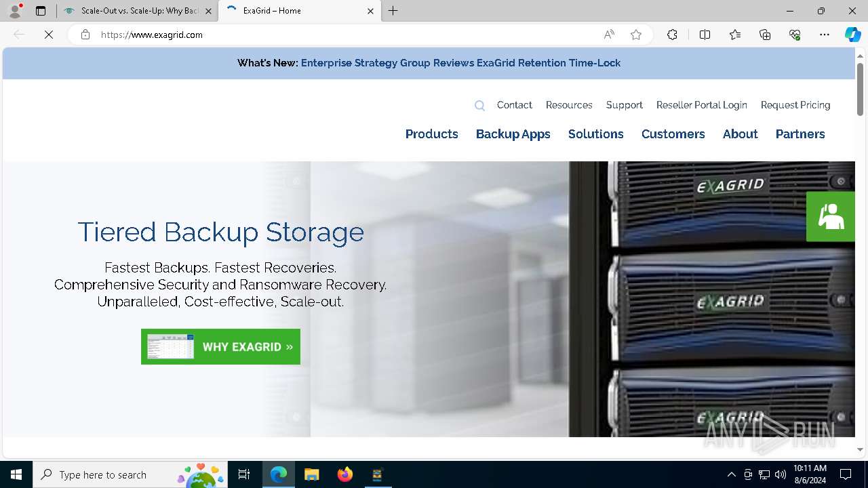Add this page to favorites star

coord(636,35)
